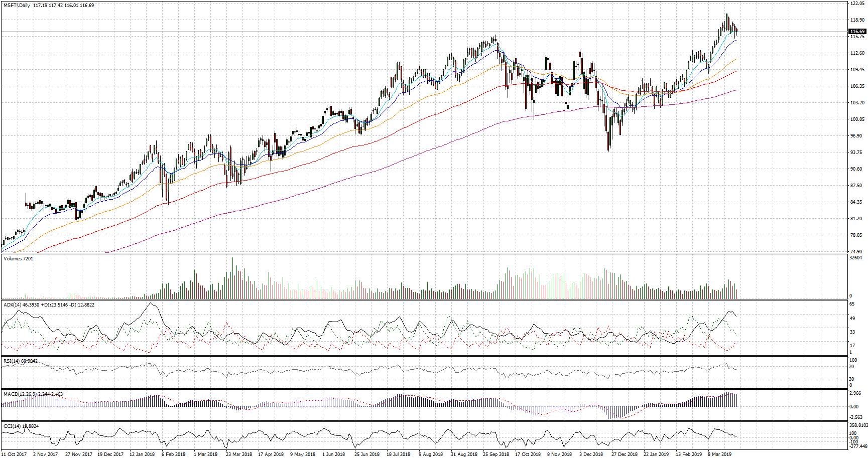Viewport: 868px width, 460px height.
Task: Click the '22 Jan 2019' date label
Action: coord(656,454)
